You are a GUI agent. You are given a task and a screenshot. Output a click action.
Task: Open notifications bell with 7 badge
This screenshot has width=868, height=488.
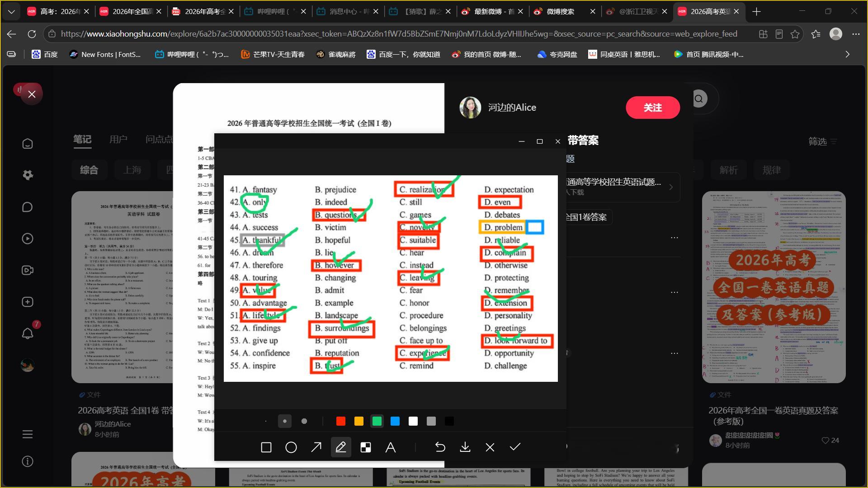(x=28, y=333)
